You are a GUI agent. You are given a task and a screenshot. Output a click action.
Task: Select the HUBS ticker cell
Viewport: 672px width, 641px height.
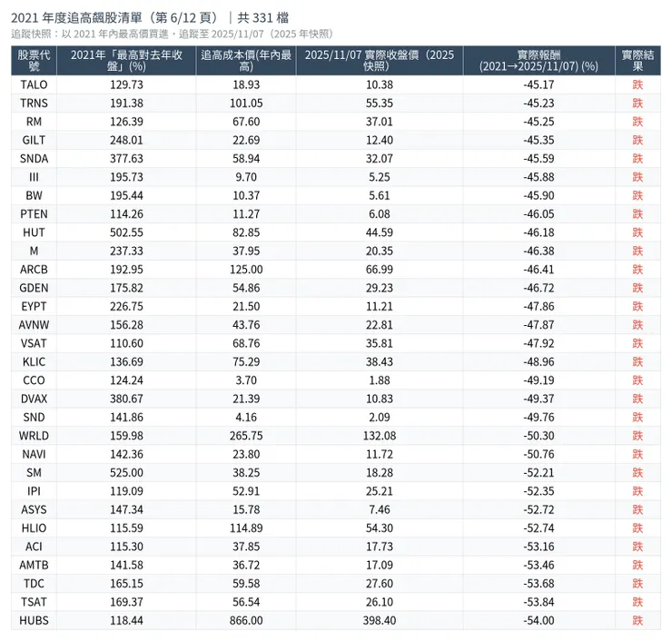(x=34, y=620)
